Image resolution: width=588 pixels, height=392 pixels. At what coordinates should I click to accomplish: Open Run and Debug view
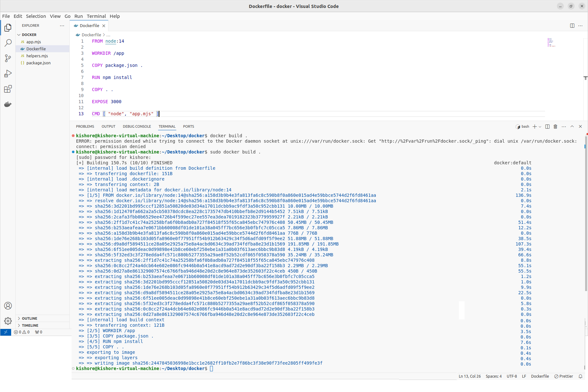8,74
